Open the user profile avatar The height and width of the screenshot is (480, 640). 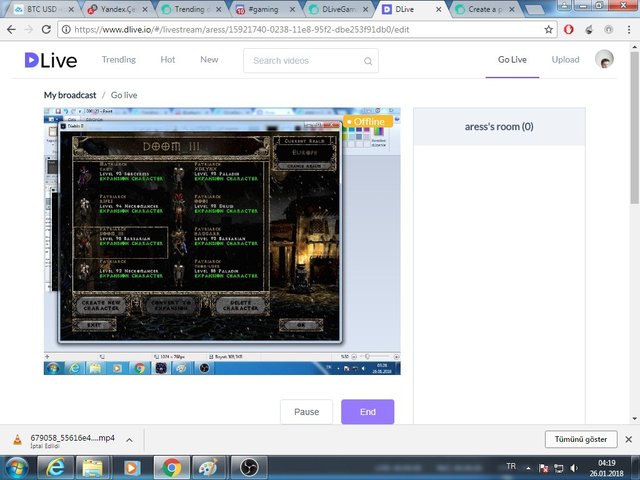pyautogui.click(x=604, y=60)
